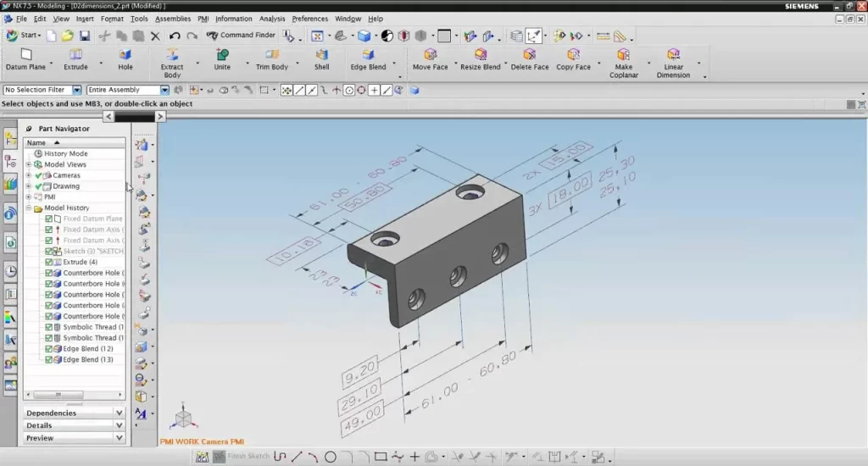Image resolution: width=868 pixels, height=466 pixels.
Task: Select the Datum Plane tool
Action: (x=25, y=55)
